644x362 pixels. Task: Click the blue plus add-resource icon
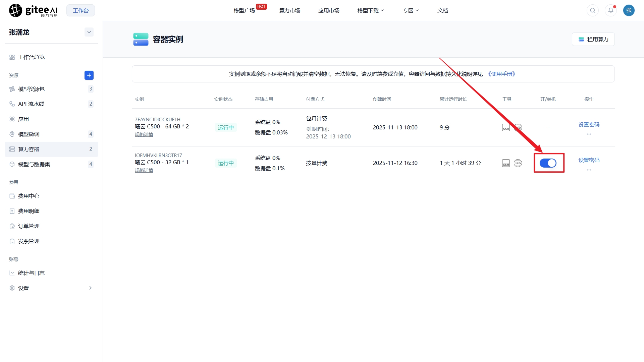(89, 75)
